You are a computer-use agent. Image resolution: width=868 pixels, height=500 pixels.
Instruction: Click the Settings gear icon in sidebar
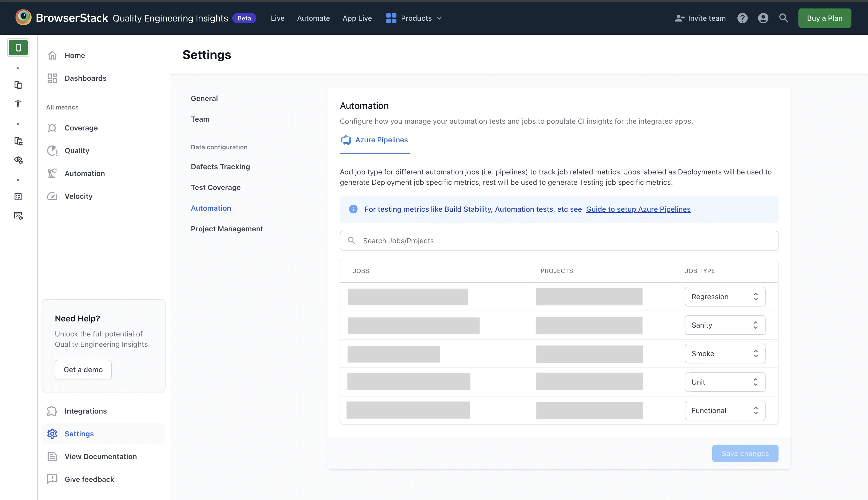click(53, 433)
